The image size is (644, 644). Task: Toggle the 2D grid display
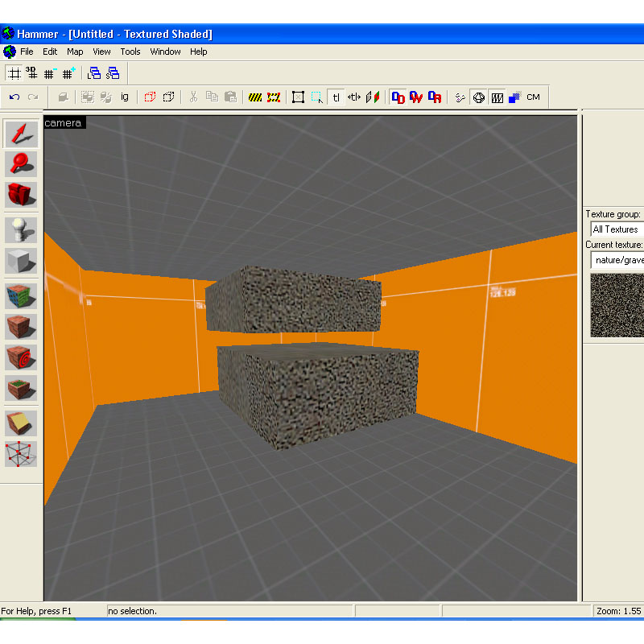tap(14, 73)
